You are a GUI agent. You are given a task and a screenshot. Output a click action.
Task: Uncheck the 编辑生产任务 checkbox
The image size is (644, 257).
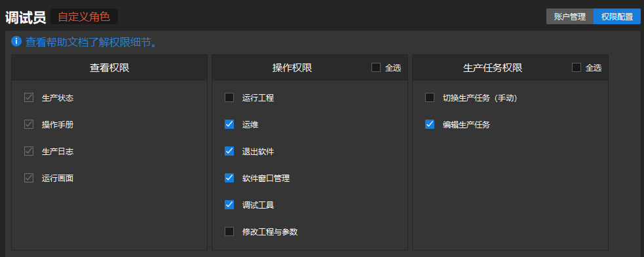(430, 124)
